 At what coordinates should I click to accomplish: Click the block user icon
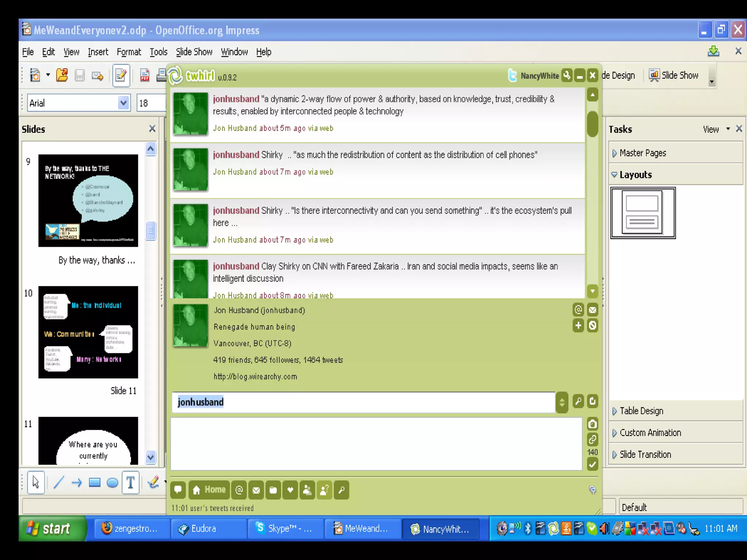(x=593, y=325)
